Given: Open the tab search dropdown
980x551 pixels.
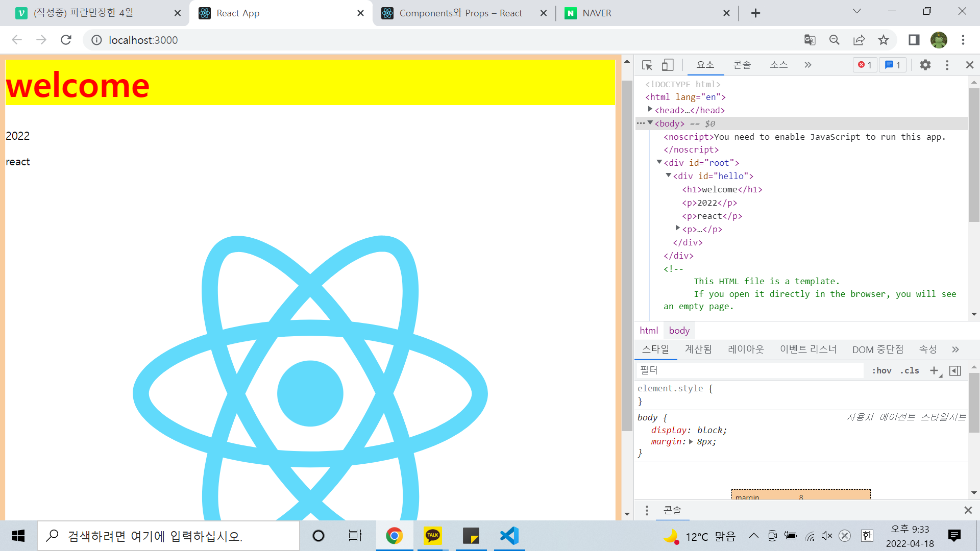Looking at the screenshot, I should click(x=857, y=11).
